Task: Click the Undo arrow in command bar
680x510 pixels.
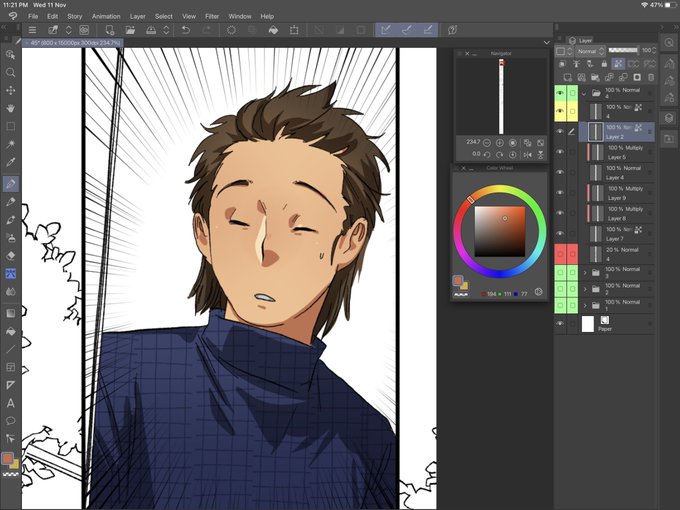Action: (x=186, y=30)
